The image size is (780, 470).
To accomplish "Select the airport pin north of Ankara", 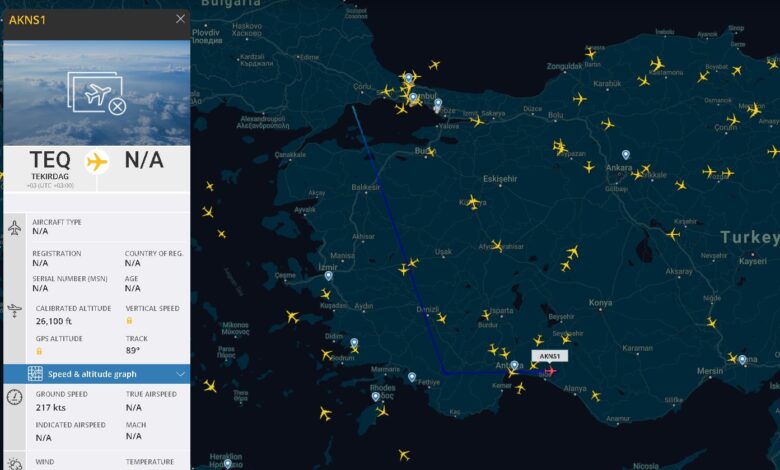I will (x=626, y=155).
